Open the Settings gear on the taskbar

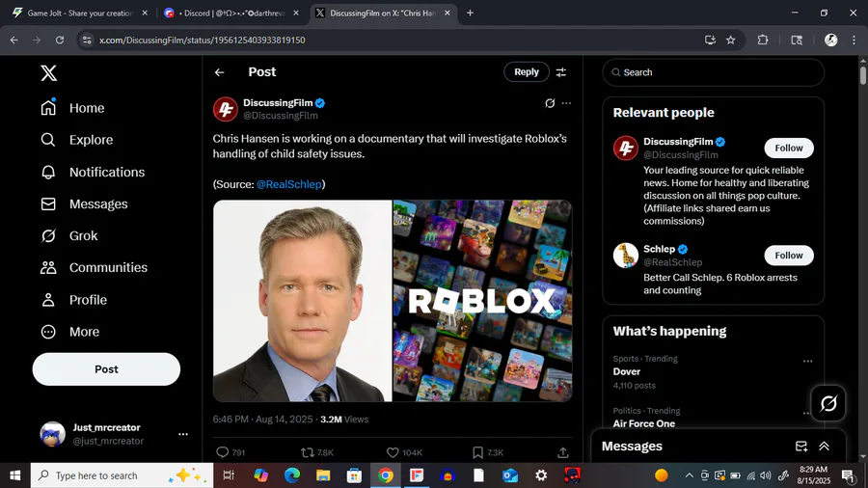click(x=541, y=475)
